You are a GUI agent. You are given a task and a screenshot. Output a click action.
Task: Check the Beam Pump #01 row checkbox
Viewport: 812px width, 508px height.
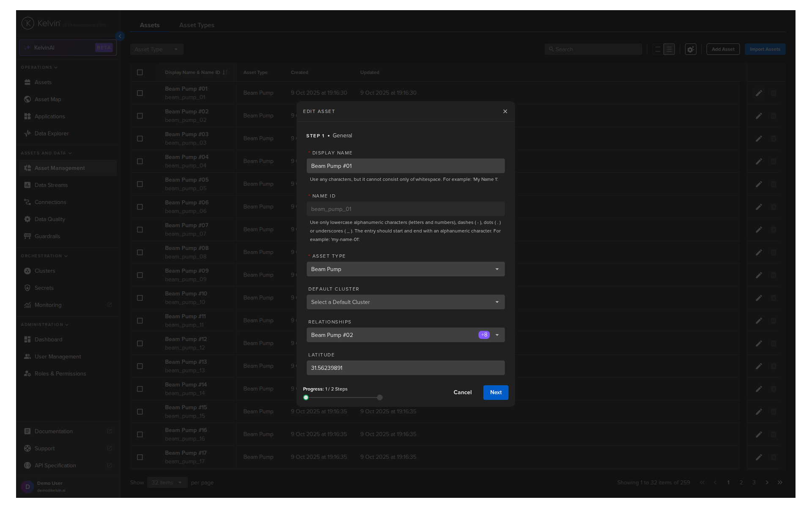[x=140, y=93]
